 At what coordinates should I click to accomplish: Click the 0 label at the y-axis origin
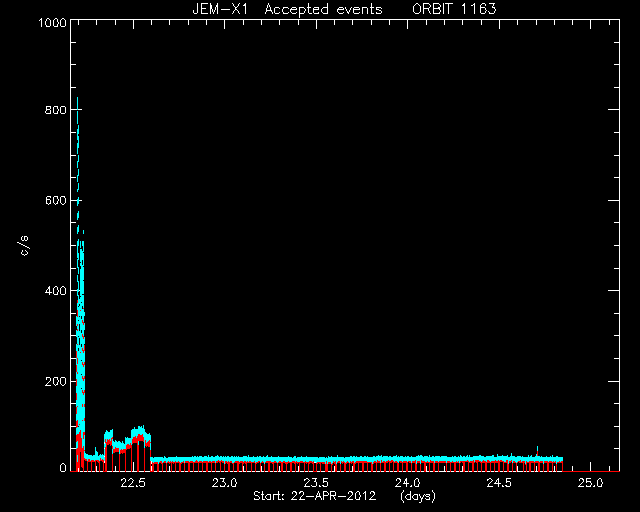pos(63,467)
